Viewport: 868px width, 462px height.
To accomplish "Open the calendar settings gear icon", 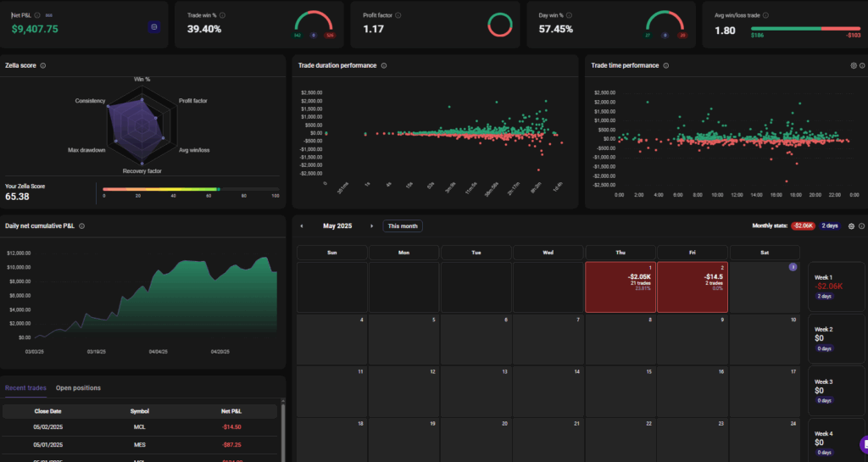I will coord(851,225).
